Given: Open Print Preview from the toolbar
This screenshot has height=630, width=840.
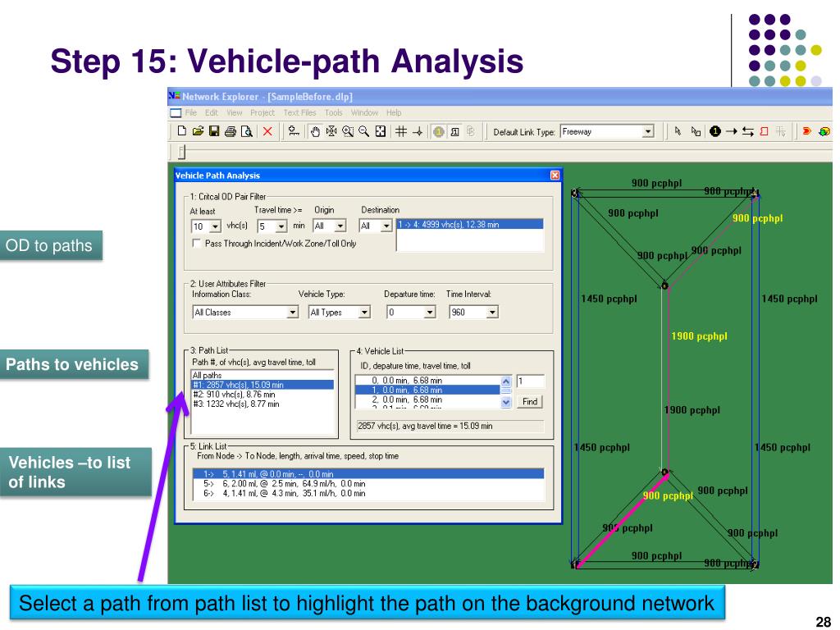Looking at the screenshot, I should tap(246, 131).
